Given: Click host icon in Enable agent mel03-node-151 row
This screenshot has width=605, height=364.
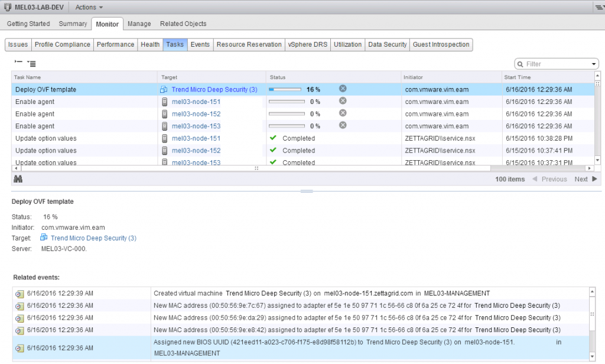Looking at the screenshot, I should (x=164, y=102).
